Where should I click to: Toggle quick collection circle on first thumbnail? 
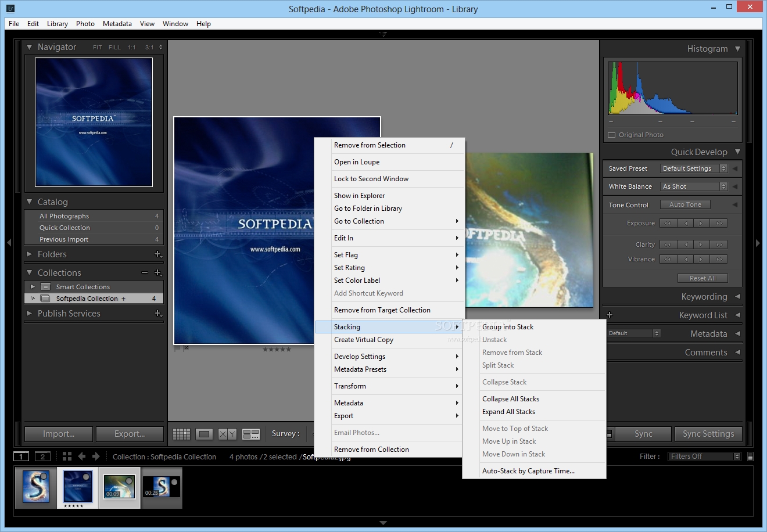(x=44, y=476)
